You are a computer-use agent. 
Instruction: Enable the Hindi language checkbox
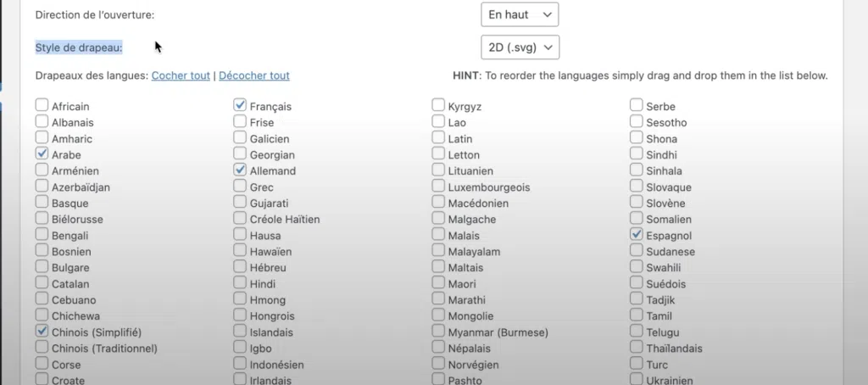[241, 283]
